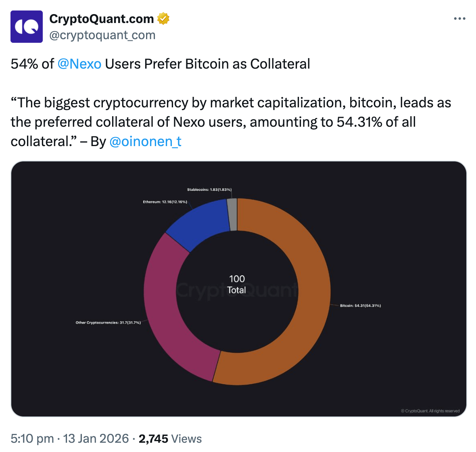This screenshot has height=452, width=476.
Task: Open the CryptoQuant.com display name profile
Action: pos(101,19)
